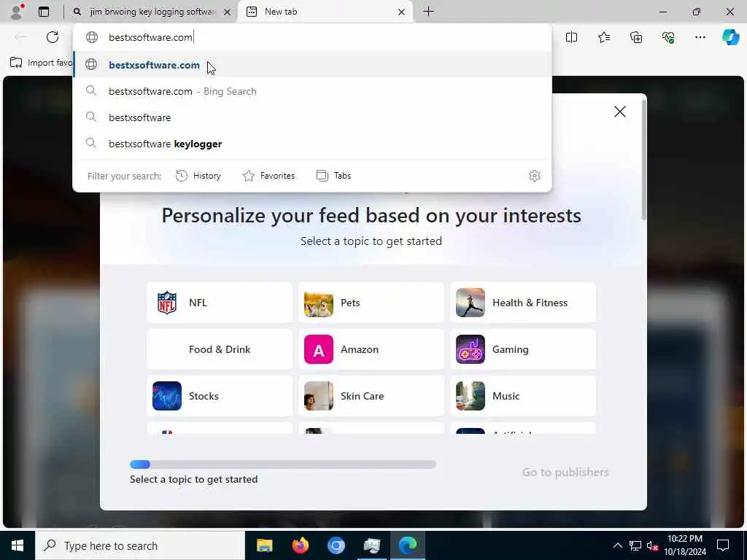Launch Firefox from the taskbar

[x=300, y=545]
